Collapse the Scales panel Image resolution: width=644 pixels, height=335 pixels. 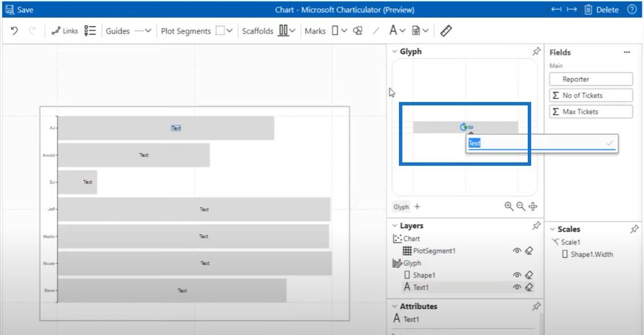pyautogui.click(x=552, y=229)
